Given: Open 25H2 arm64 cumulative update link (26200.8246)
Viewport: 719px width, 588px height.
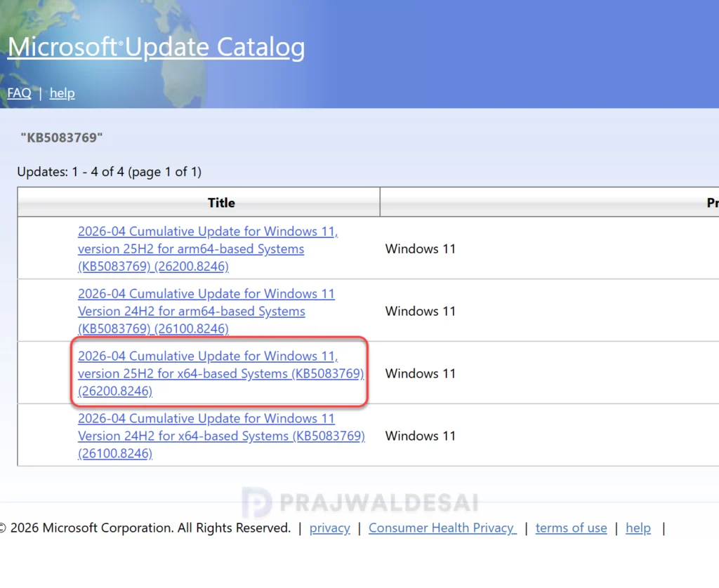Looking at the screenshot, I should (x=208, y=249).
